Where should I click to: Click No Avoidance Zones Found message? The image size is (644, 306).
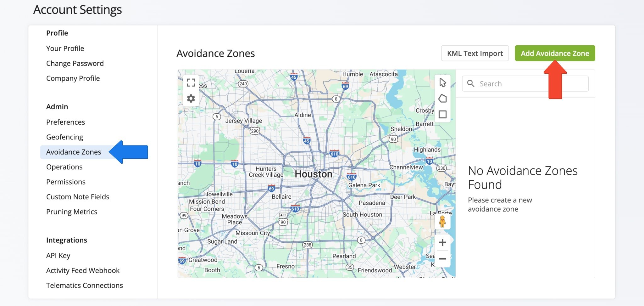(x=523, y=178)
